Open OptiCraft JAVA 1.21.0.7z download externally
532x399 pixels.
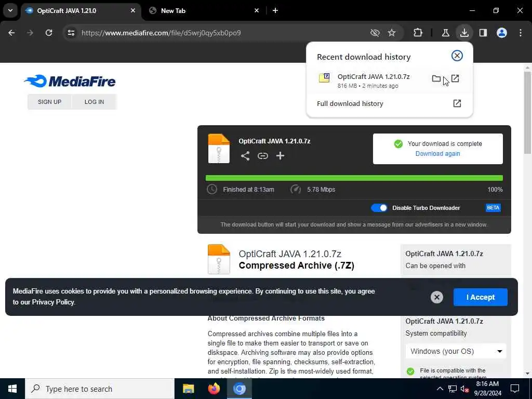(x=455, y=79)
